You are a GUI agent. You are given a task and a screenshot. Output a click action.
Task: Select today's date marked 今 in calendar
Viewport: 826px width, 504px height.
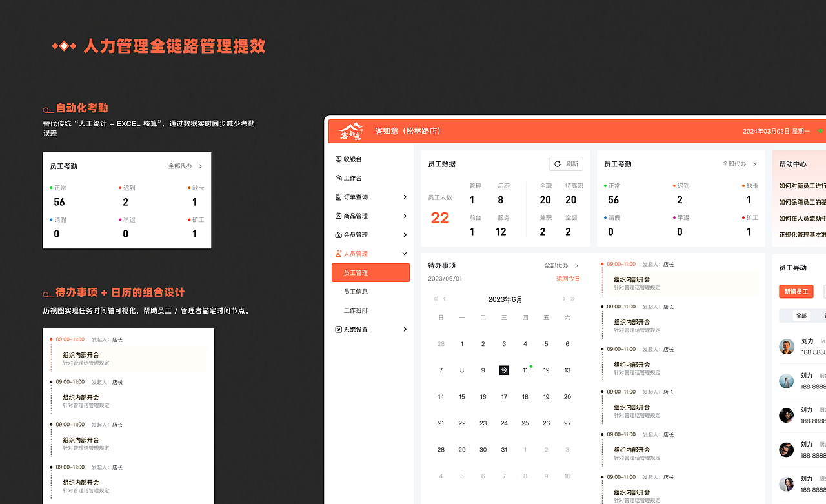click(504, 370)
